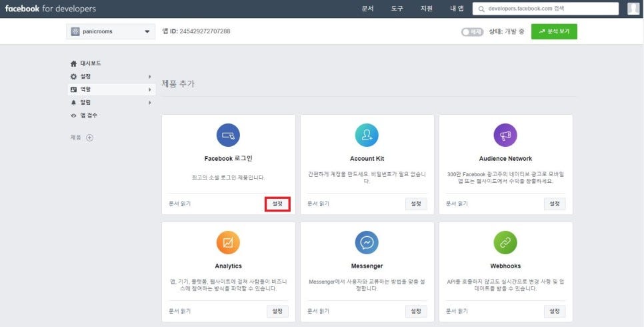The height and width of the screenshot is (327, 644).
Task: Open the 도구 top menu
Action: coord(397,9)
